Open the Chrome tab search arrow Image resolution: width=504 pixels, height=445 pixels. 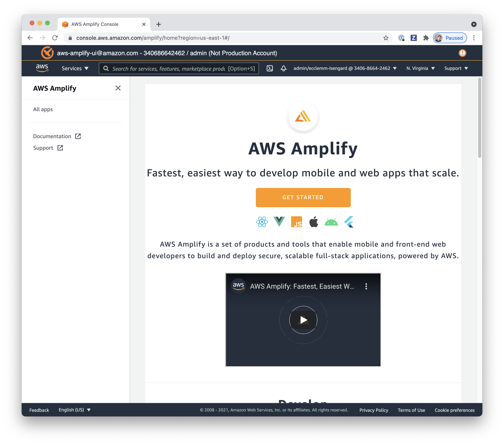click(x=474, y=24)
